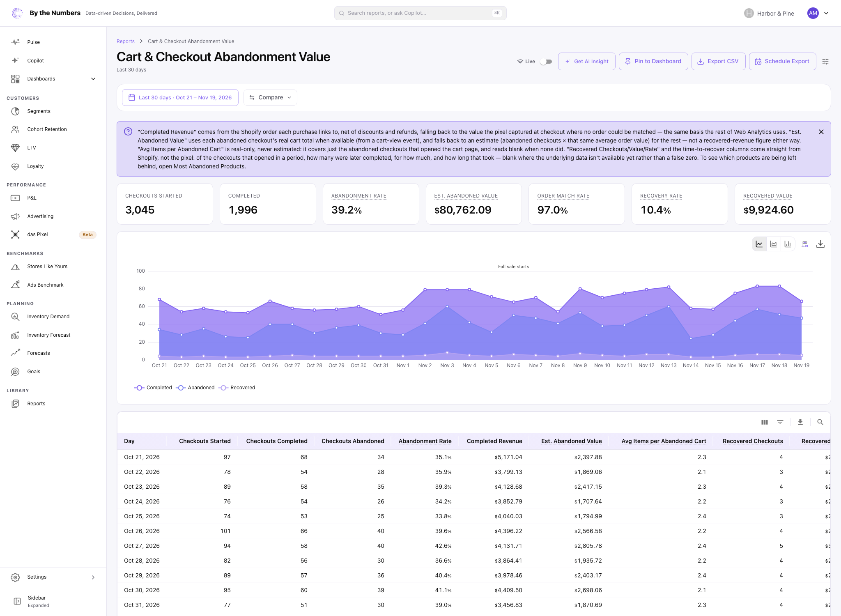The height and width of the screenshot is (616, 841).
Task: Click chart annotations icon
Action: 805,244
